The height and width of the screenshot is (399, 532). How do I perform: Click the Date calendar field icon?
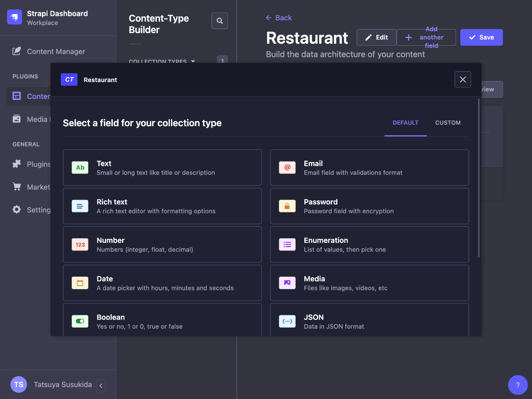click(x=80, y=283)
